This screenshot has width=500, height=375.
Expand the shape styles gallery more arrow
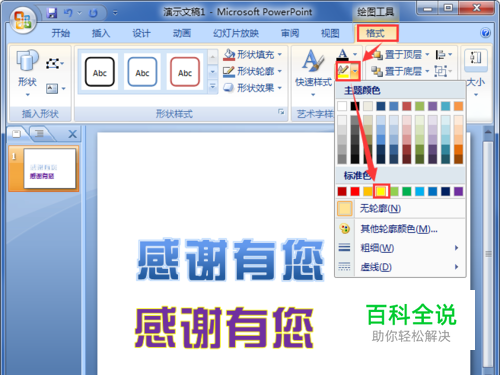click(x=212, y=87)
